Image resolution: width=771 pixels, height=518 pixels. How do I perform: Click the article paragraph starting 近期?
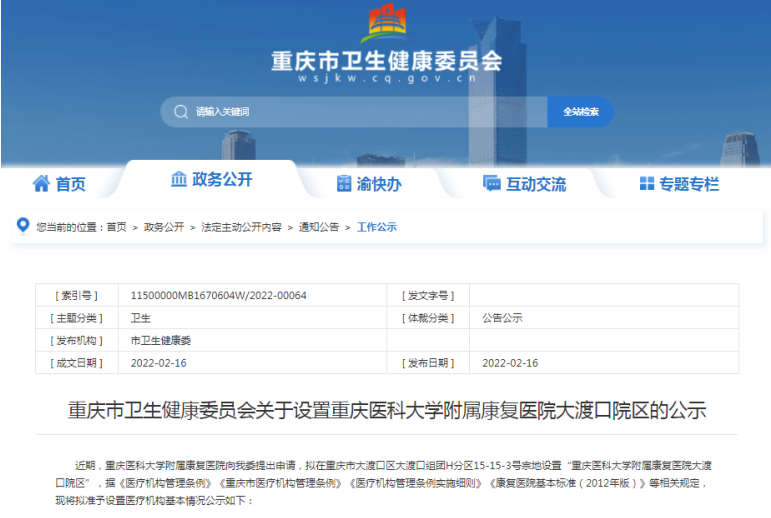(x=383, y=483)
